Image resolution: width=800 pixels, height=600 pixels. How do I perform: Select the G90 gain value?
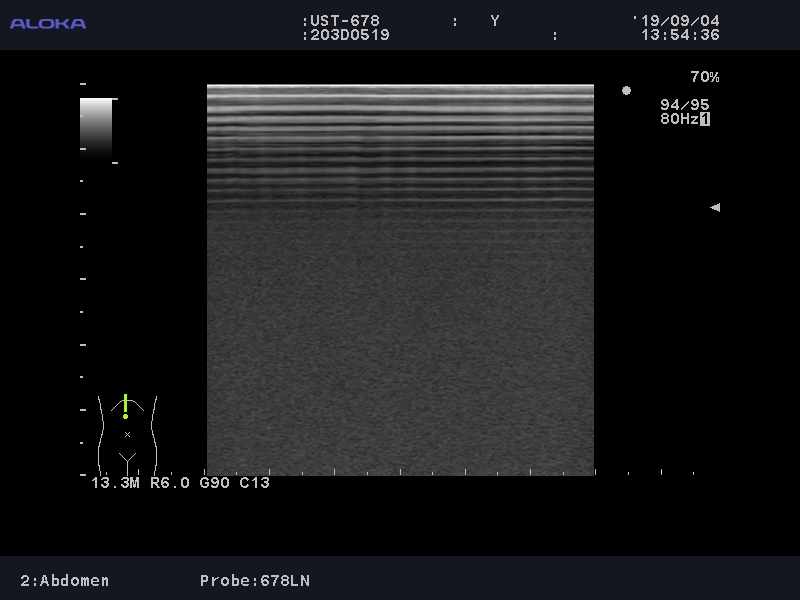point(215,483)
